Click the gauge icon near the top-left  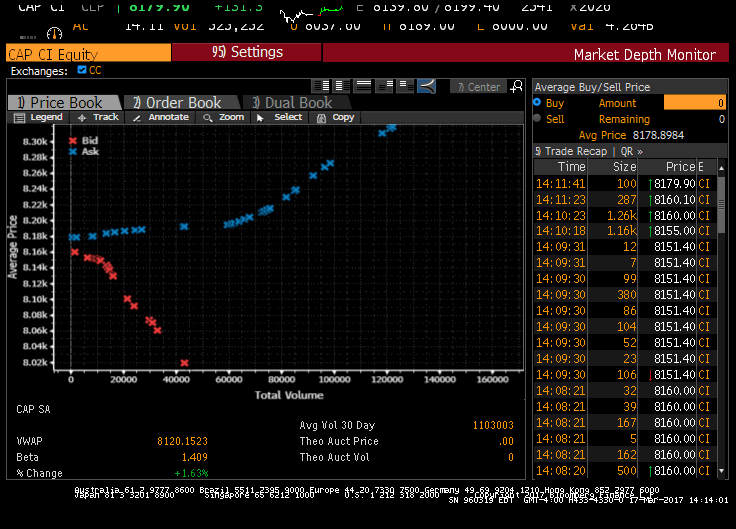tap(54, 33)
